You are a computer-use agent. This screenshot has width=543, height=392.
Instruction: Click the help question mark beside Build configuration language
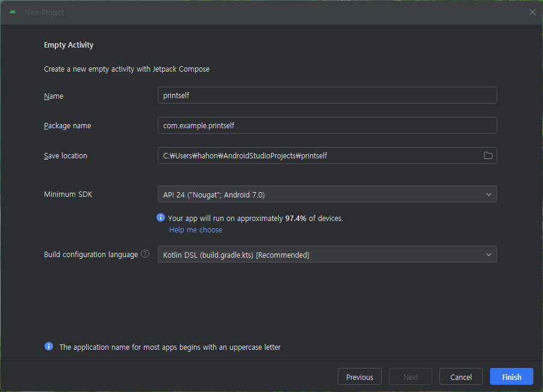[x=146, y=254]
